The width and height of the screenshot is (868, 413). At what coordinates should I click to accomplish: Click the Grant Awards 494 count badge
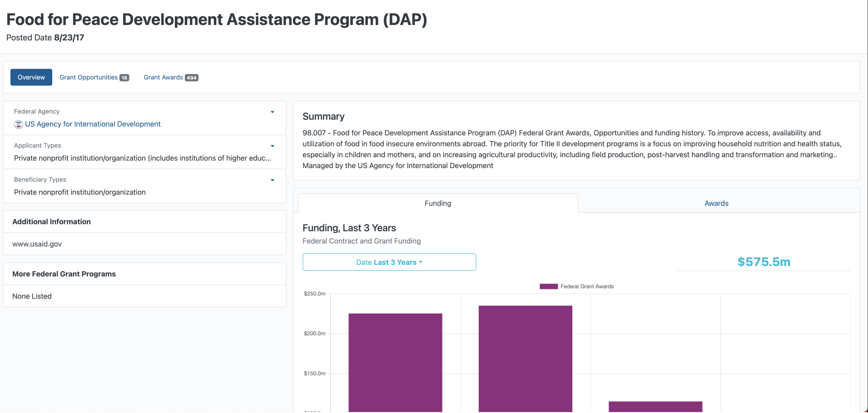(192, 78)
